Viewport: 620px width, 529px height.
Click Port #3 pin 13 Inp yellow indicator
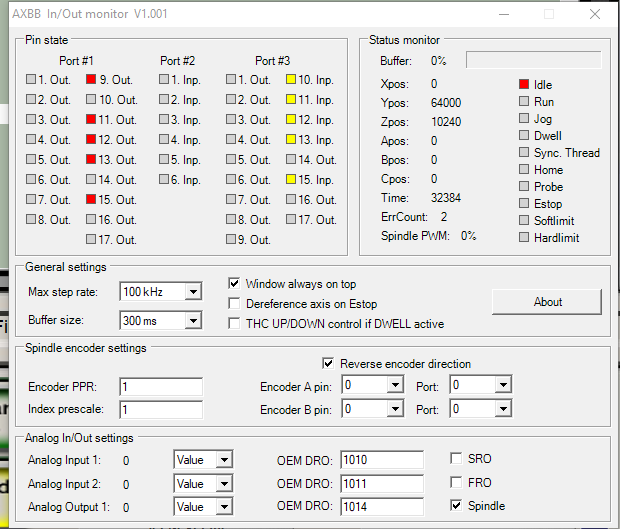coord(291,139)
